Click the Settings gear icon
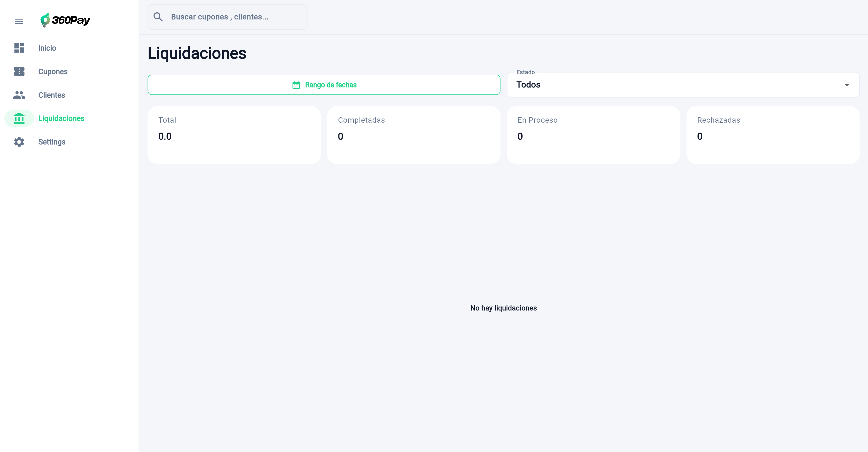This screenshot has height=452, width=868. [x=19, y=142]
